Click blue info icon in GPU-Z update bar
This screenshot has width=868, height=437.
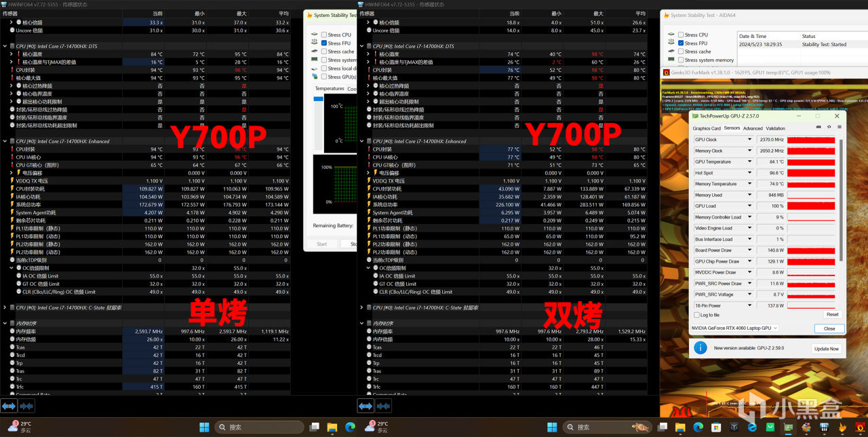click(701, 348)
